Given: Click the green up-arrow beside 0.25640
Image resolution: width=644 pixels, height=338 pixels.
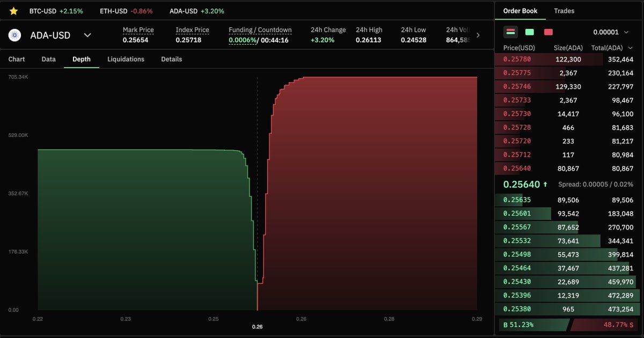Looking at the screenshot, I should [545, 185].
